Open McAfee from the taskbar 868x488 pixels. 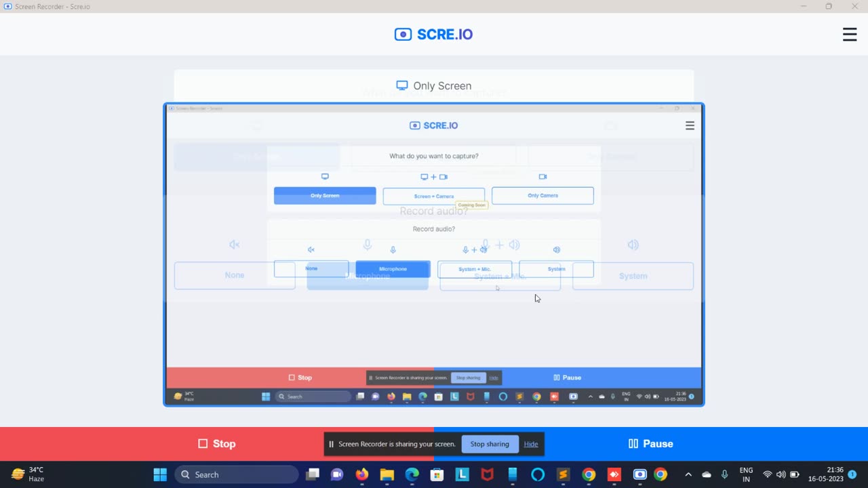coord(488,474)
